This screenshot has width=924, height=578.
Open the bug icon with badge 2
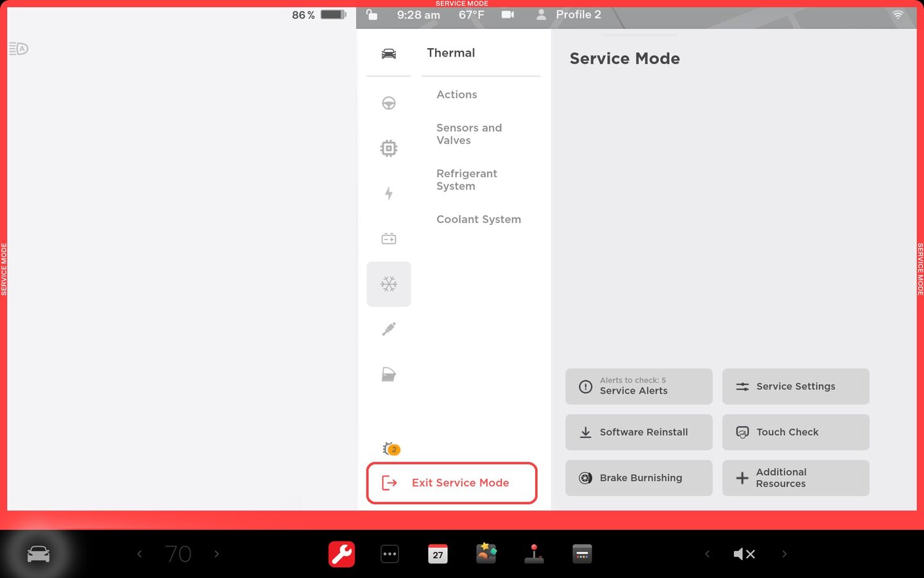click(390, 449)
